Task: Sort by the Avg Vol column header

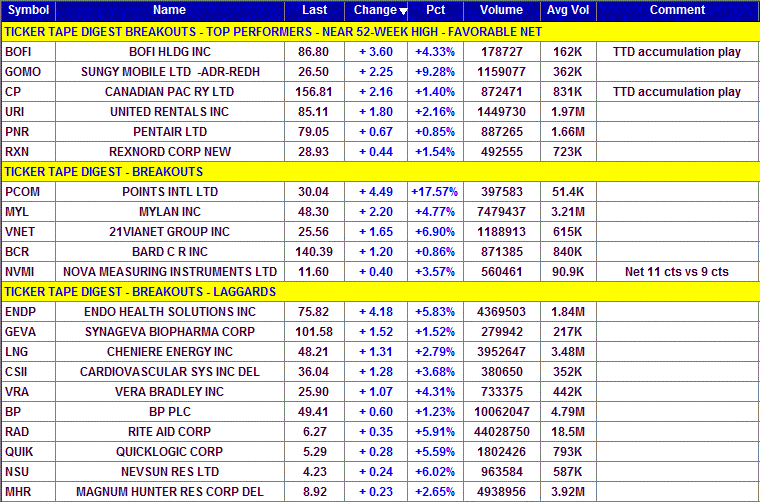Action: [x=568, y=10]
